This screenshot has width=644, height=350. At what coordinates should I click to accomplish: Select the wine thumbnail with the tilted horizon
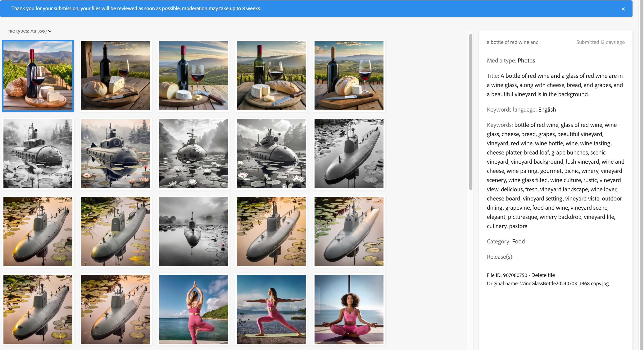(193, 76)
